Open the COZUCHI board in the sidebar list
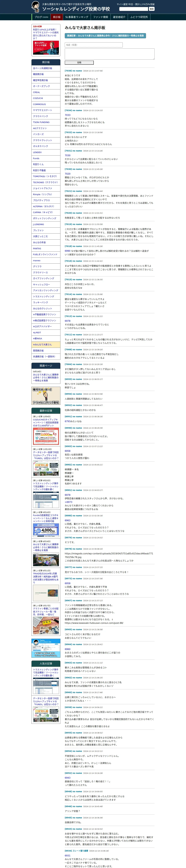186x868 pixels. tap(46, 98)
